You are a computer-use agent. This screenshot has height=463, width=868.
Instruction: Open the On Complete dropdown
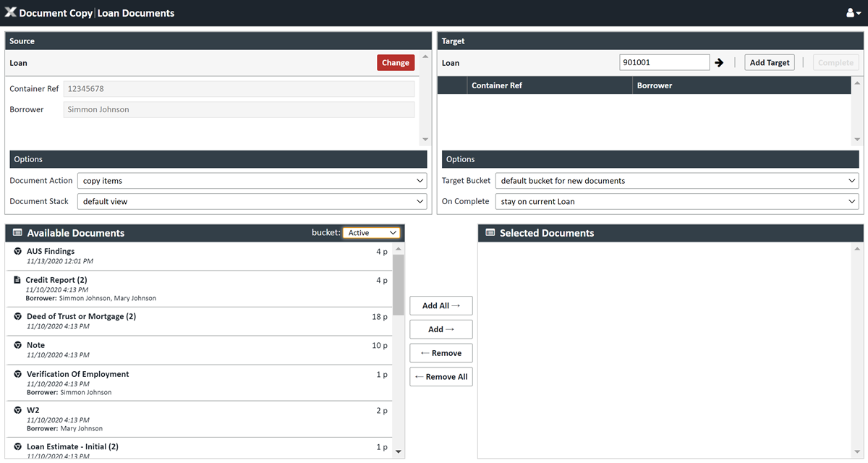point(676,201)
